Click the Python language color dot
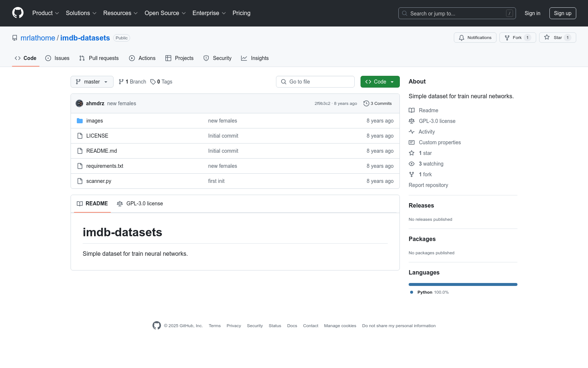The width and height of the screenshot is (588, 368). point(412,292)
